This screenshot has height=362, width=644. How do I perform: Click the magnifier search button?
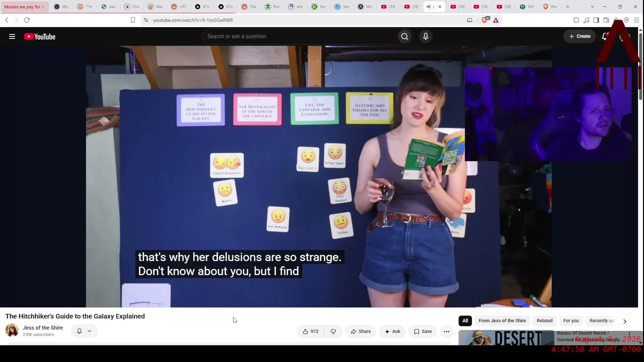tap(405, 36)
